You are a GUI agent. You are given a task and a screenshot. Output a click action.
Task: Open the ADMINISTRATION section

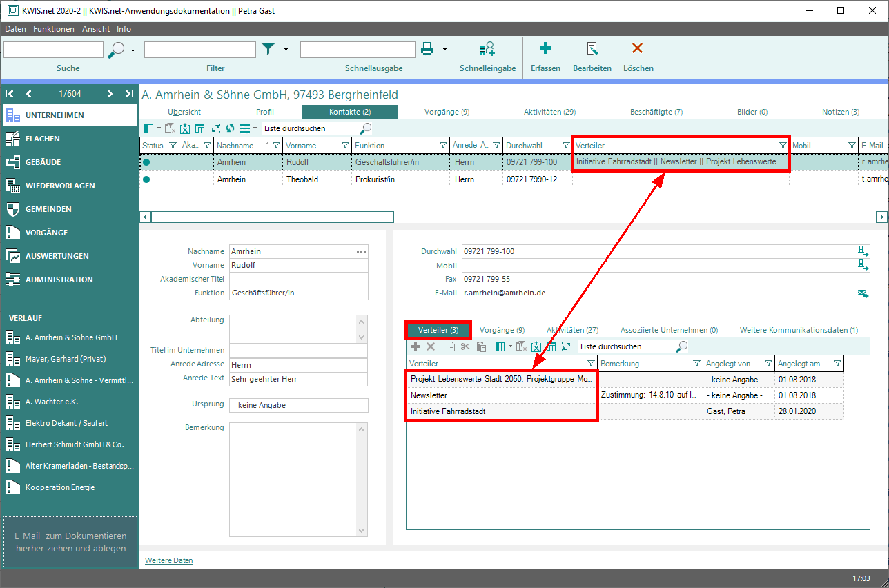point(69,280)
